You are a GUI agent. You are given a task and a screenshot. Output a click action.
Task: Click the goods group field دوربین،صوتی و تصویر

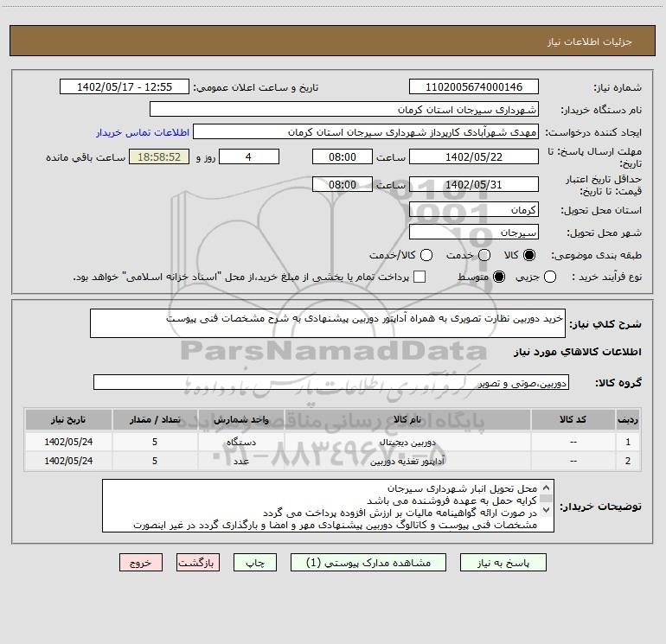331,382
